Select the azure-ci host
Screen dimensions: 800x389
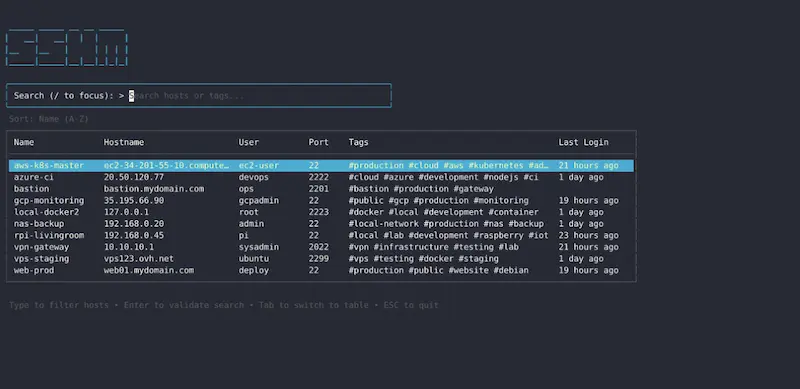click(34, 177)
